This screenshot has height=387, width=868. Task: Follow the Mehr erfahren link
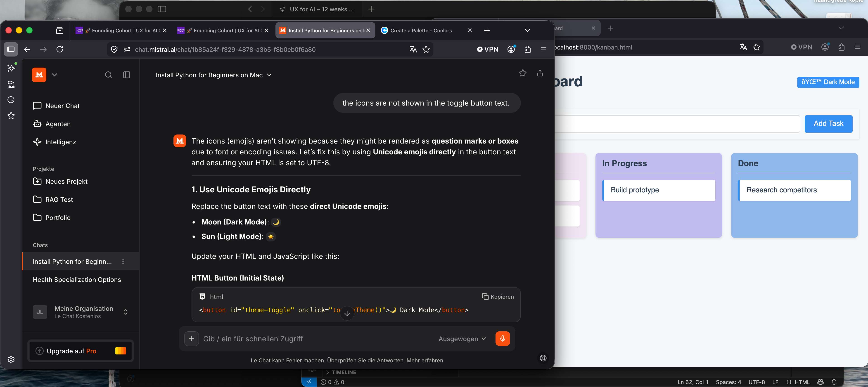425,360
